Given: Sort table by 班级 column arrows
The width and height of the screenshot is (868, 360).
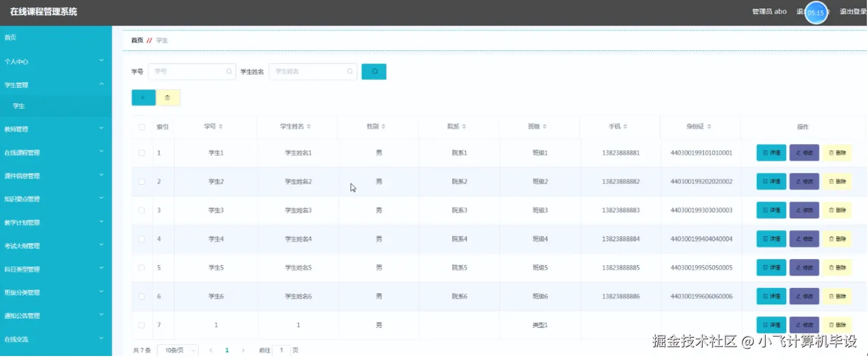Looking at the screenshot, I should 545,126.
